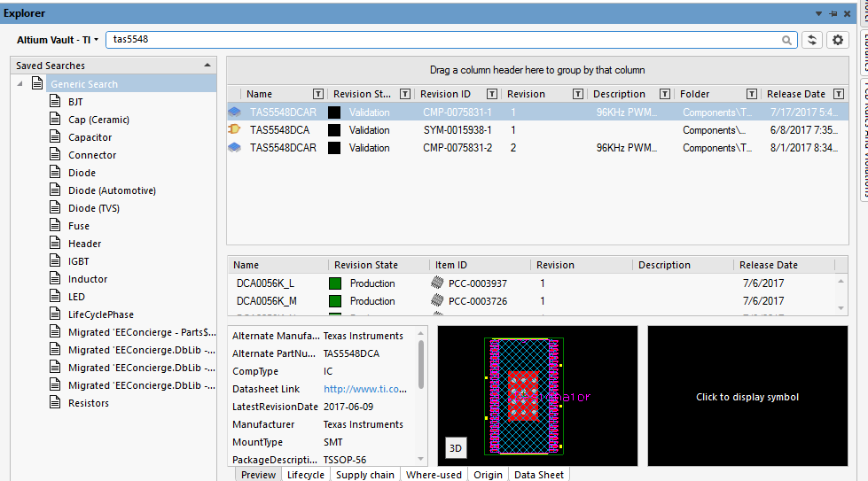Screen dimensions: 868x481
Task: Click the Capacitor document icon
Action: click(55, 136)
